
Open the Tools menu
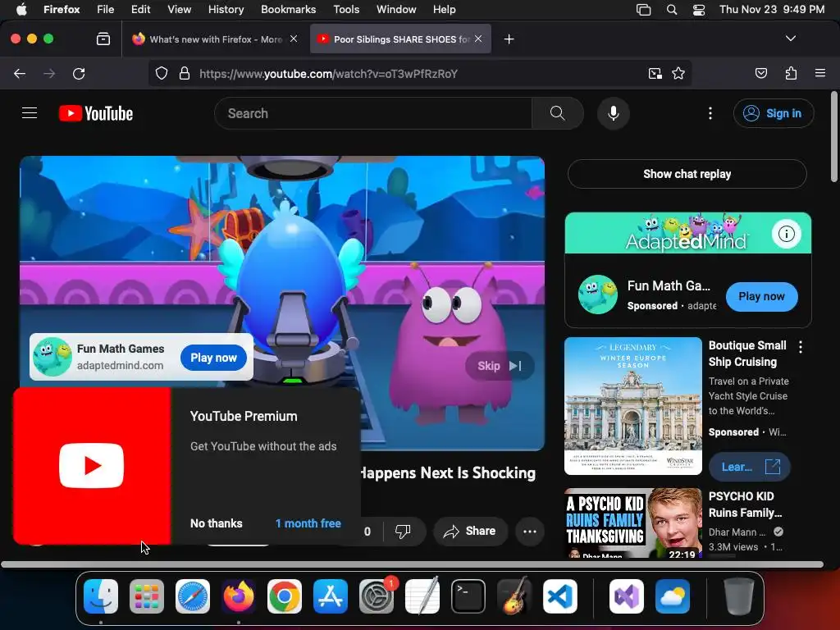(x=346, y=9)
